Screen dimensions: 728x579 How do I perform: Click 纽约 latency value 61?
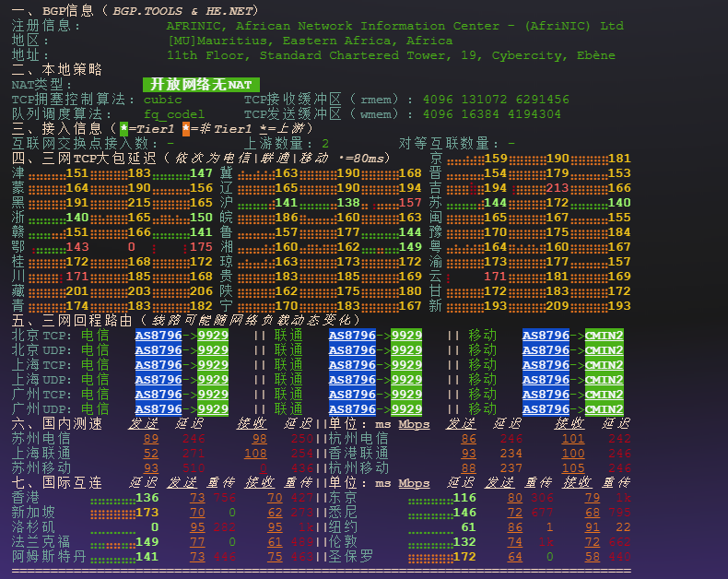pos(468,527)
